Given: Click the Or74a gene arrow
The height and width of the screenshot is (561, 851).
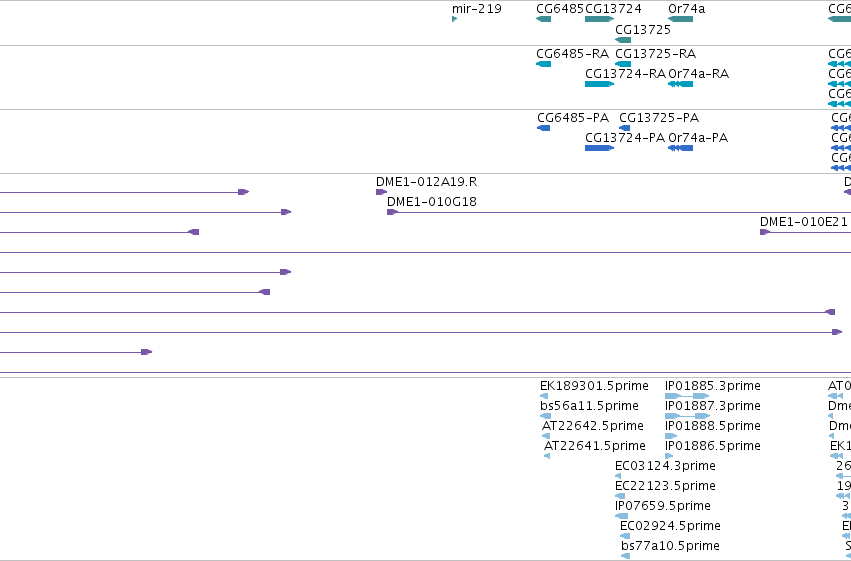Looking at the screenshot, I should point(681,19).
